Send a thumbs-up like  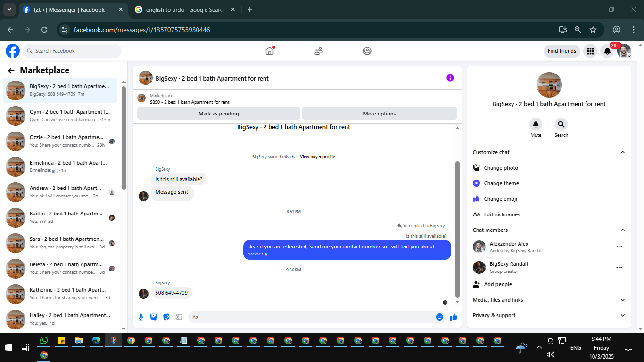click(x=454, y=317)
